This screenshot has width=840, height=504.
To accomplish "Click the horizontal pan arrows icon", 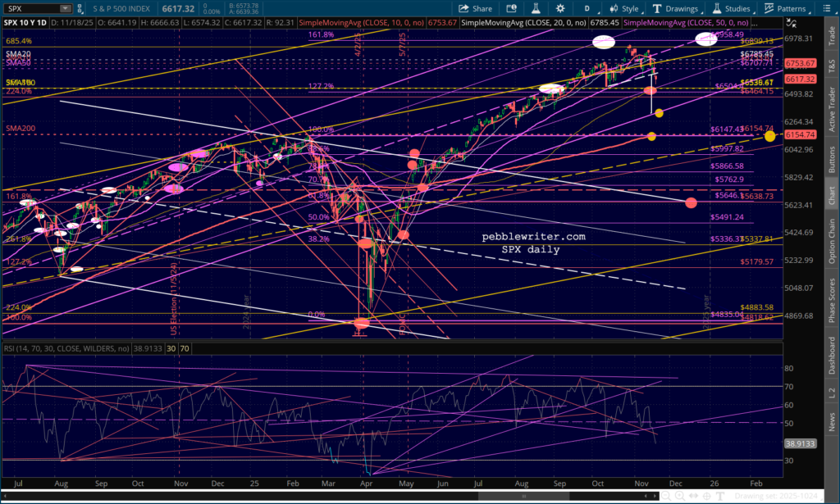I will click(x=693, y=496).
